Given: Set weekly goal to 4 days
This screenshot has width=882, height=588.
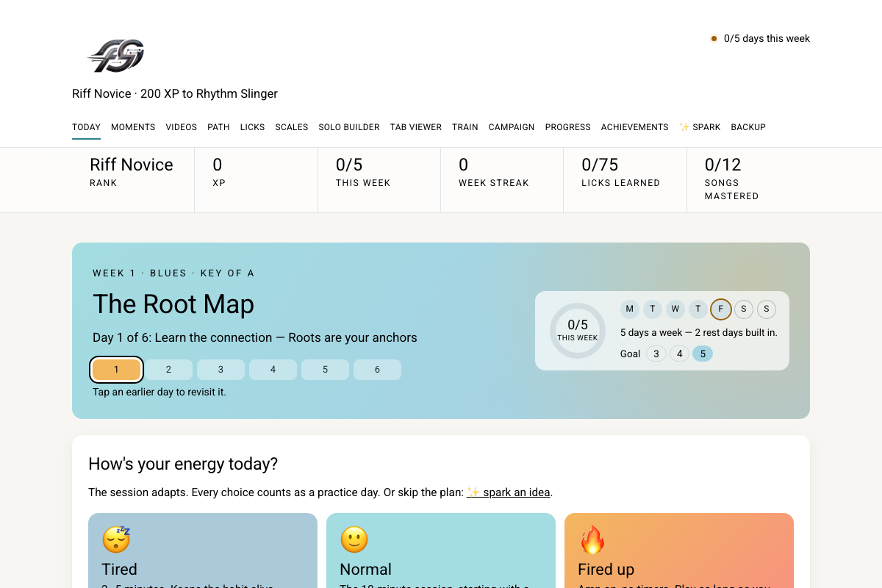Looking at the screenshot, I should (x=679, y=354).
